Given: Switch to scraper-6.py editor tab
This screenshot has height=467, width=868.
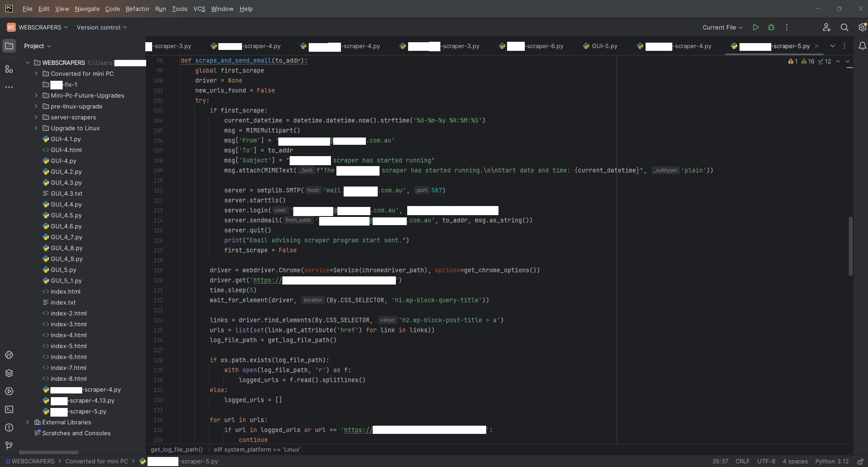Looking at the screenshot, I should (531, 46).
